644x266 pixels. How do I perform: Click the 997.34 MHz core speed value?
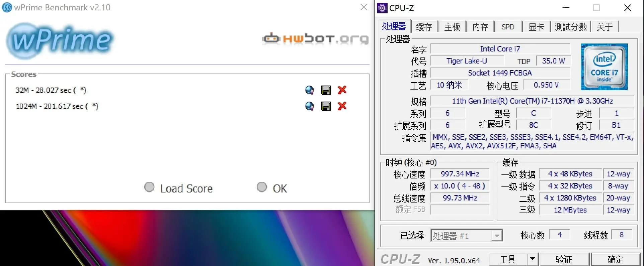coord(460,174)
